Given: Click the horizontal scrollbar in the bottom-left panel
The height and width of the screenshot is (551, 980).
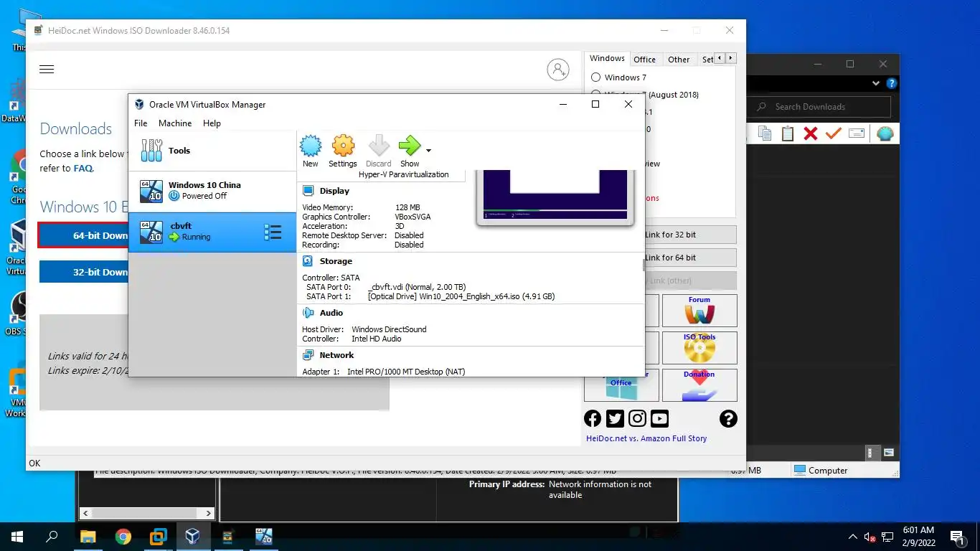Looking at the screenshot, I should (x=146, y=513).
